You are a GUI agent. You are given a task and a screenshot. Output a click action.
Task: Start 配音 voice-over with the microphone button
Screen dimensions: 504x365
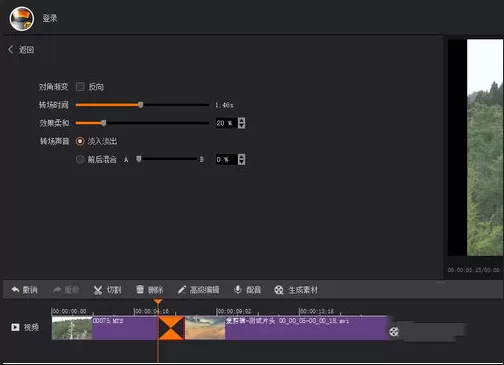247,290
